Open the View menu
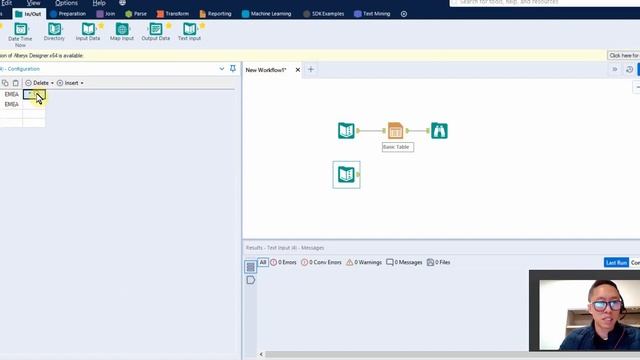This screenshot has height=360, width=640. tap(33, 3)
